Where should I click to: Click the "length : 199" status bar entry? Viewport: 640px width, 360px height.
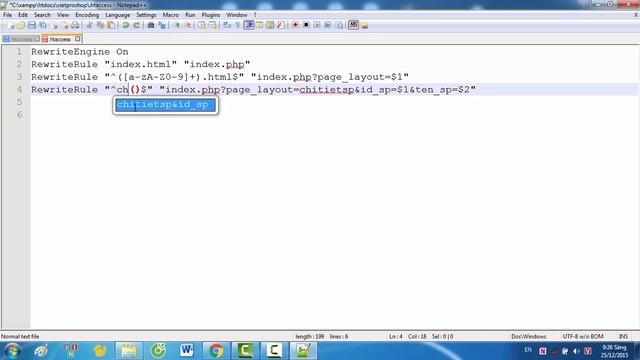tap(310, 337)
